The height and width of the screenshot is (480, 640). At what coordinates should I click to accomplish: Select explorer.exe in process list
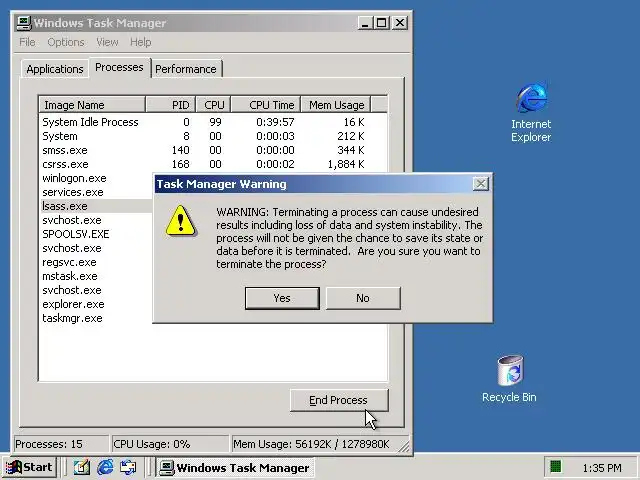point(73,304)
